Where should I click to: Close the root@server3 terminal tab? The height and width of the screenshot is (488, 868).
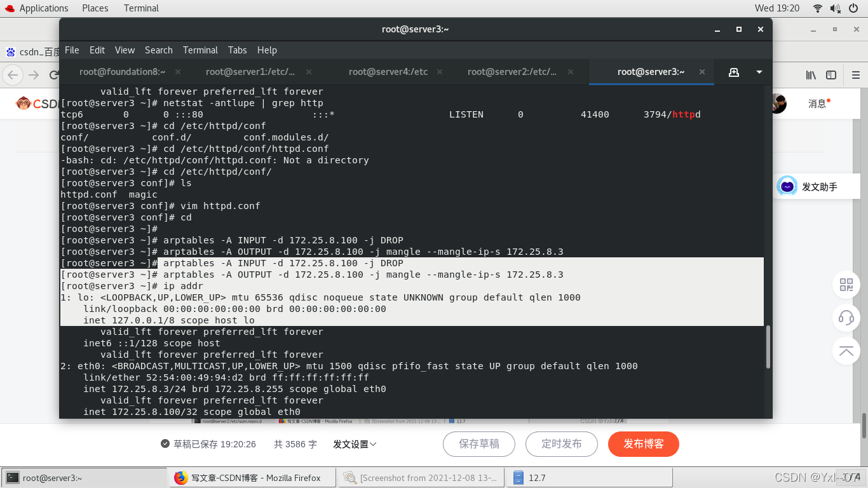point(702,72)
